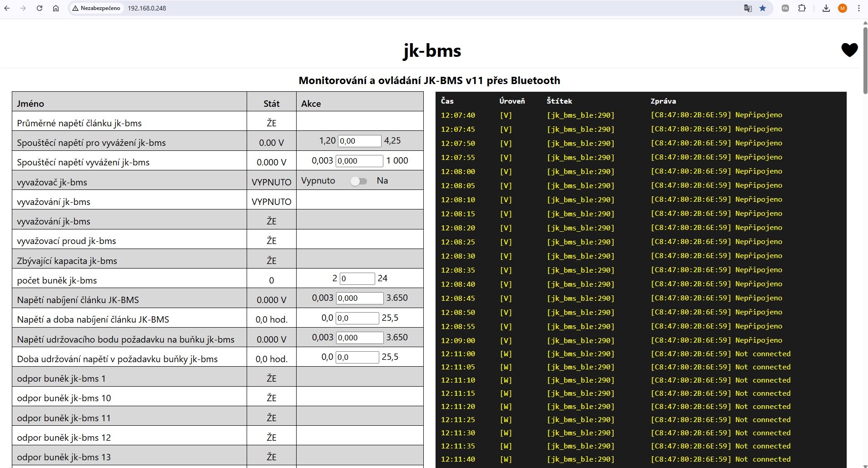Open the grey extension icon beside the puzzle piece
Screen dimensions: 868x468
[x=785, y=8]
